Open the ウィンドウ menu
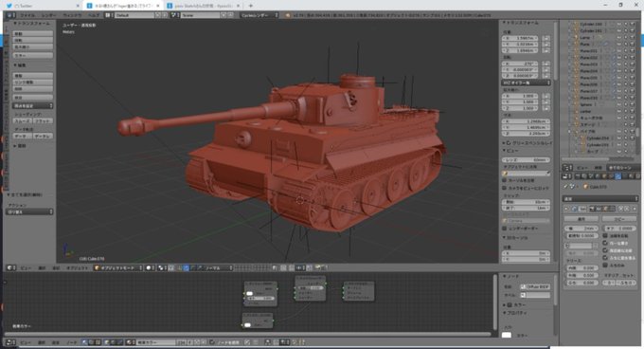 72,15
